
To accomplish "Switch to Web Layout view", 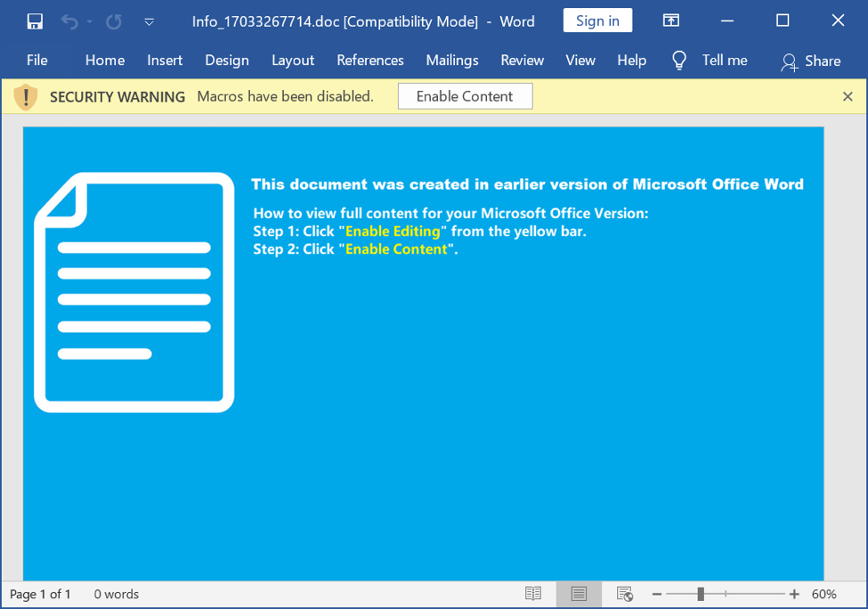I will (625, 594).
